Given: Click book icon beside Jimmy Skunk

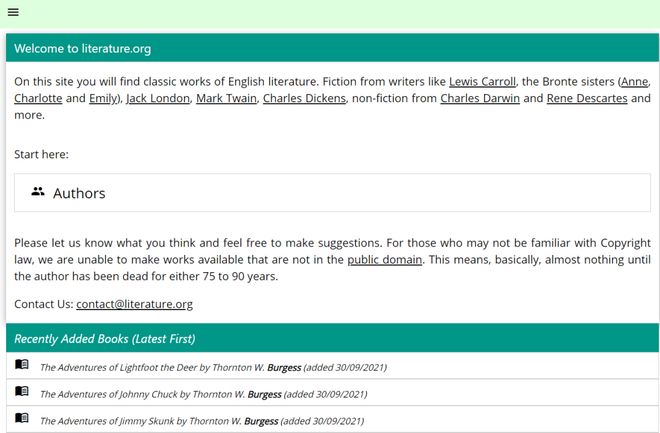Looking at the screenshot, I should click(x=22, y=419).
